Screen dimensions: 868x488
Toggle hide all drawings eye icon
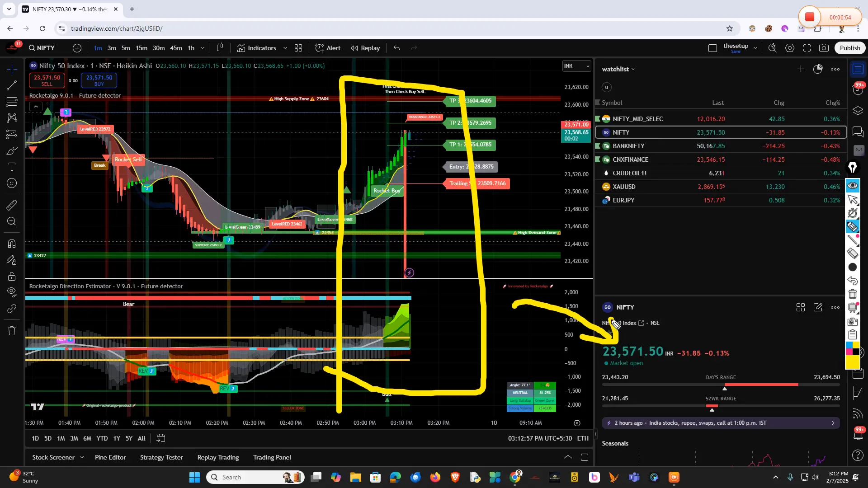11,292
